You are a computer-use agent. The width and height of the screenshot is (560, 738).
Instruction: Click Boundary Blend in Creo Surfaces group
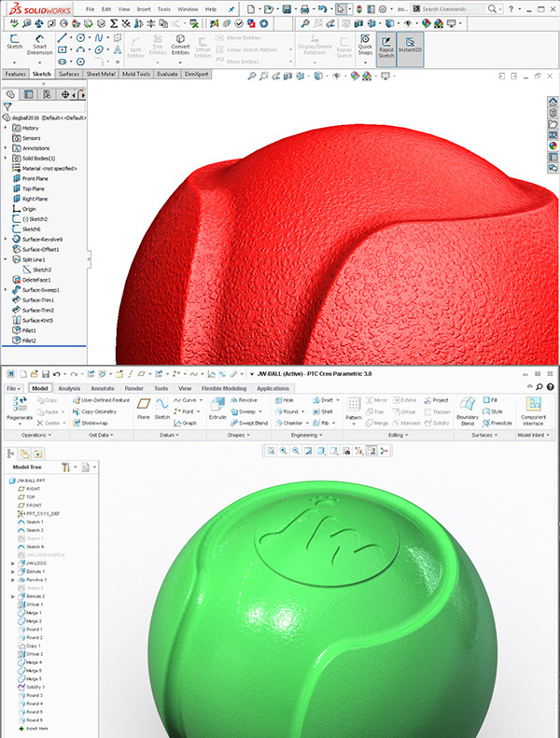pyautogui.click(x=468, y=411)
